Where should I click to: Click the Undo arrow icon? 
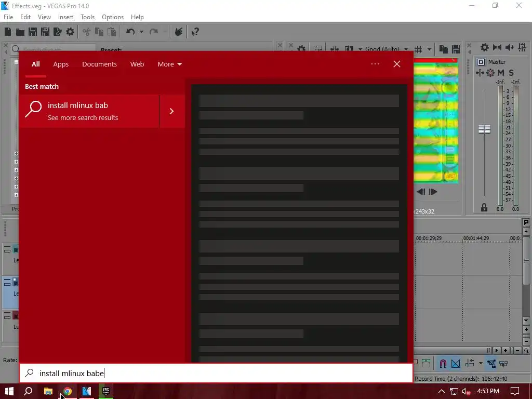pos(130,32)
